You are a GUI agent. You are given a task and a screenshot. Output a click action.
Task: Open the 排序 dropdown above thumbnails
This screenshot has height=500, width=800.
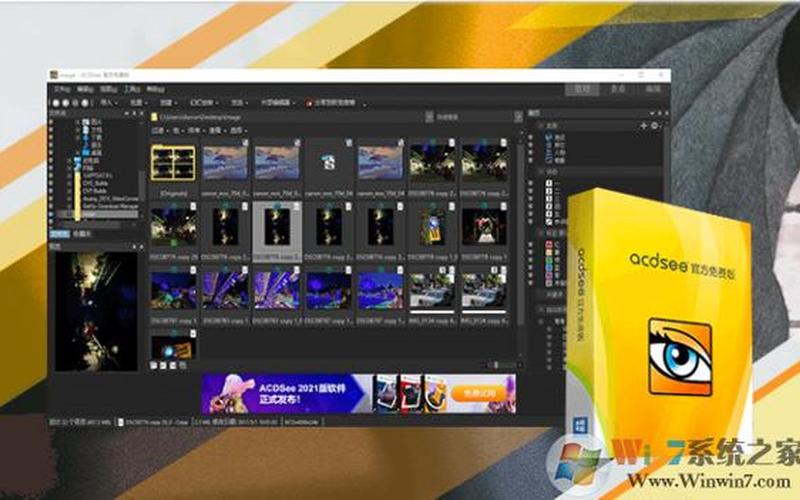(x=195, y=131)
